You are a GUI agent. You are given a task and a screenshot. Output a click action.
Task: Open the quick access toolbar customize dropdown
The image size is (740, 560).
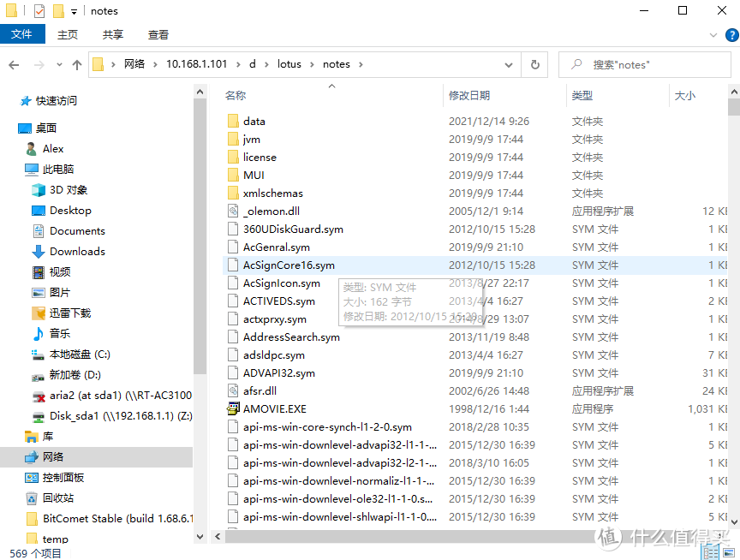[x=74, y=10]
